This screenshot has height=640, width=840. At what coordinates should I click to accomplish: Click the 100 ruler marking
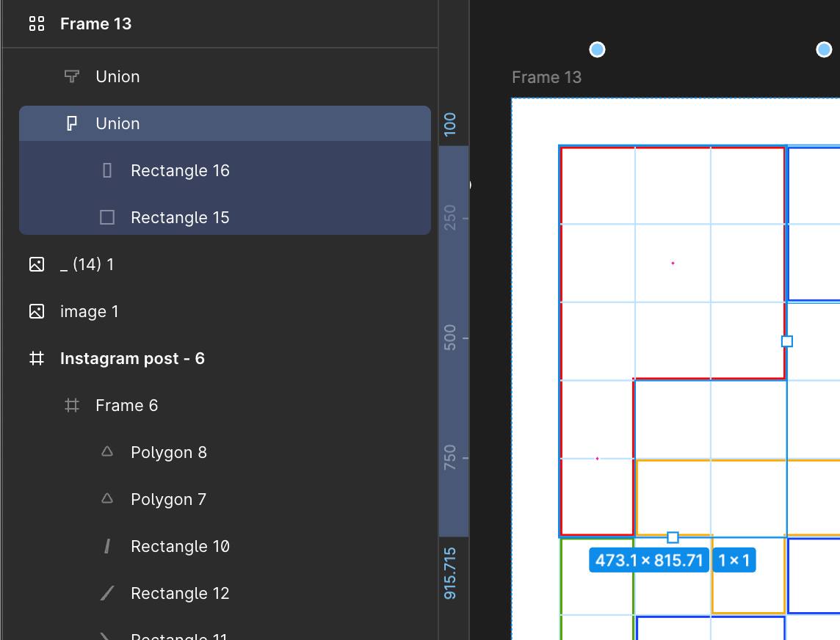click(x=450, y=124)
